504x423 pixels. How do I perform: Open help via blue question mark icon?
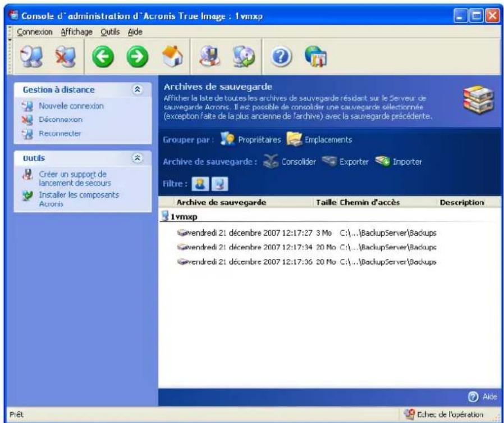pos(281,57)
